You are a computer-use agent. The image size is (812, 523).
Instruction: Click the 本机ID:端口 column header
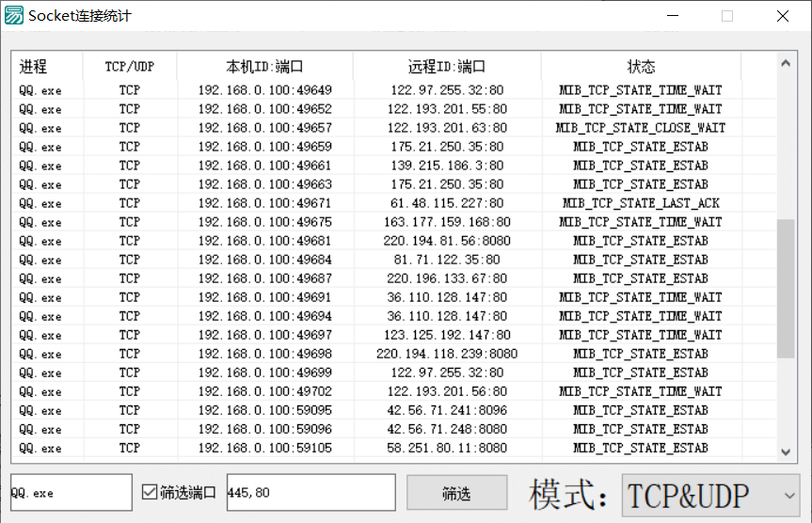pyautogui.click(x=264, y=67)
